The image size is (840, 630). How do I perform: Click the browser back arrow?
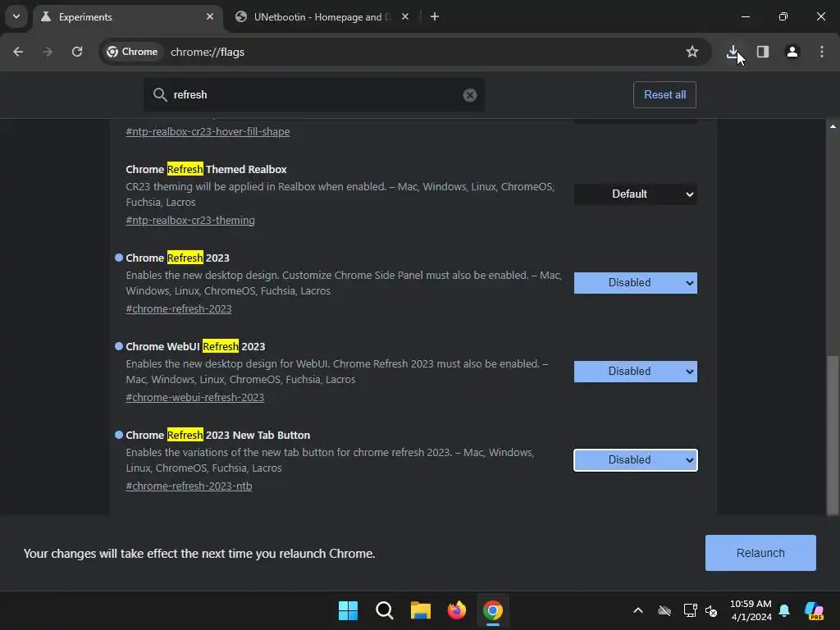[18, 52]
